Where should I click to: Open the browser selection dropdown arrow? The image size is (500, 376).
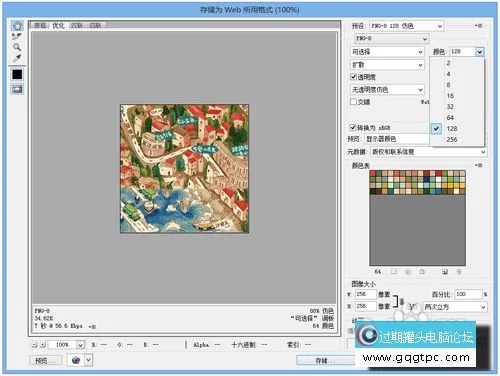coord(88,360)
